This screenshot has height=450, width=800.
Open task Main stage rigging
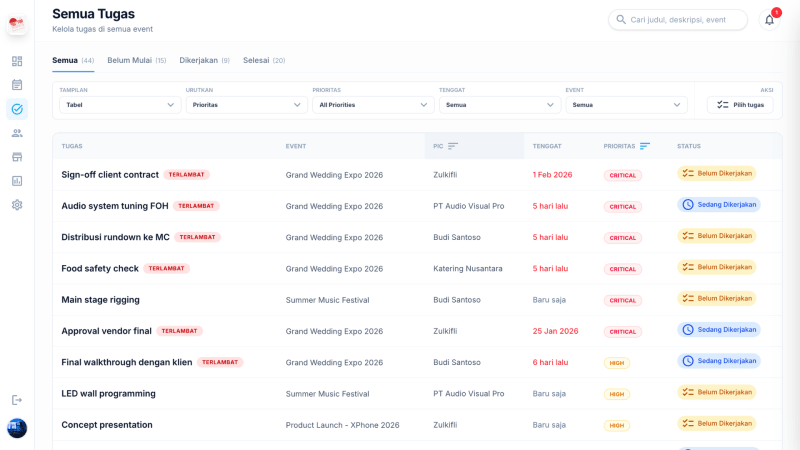pos(101,299)
